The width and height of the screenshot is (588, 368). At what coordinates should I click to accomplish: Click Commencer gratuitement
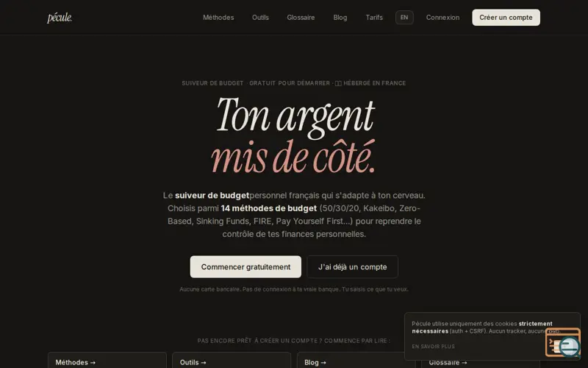[x=245, y=267]
